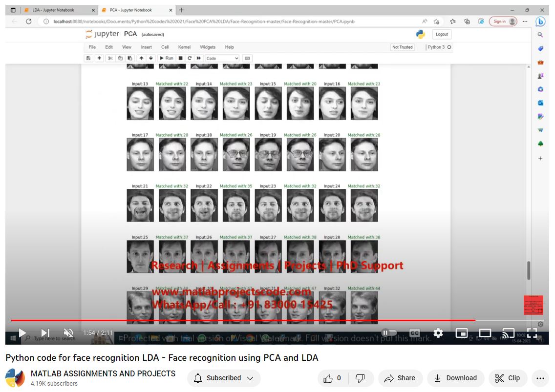Open MATLAB ASSIGNMENTS AND PROJECTS channel
This screenshot has height=392, width=555.
pos(103,373)
